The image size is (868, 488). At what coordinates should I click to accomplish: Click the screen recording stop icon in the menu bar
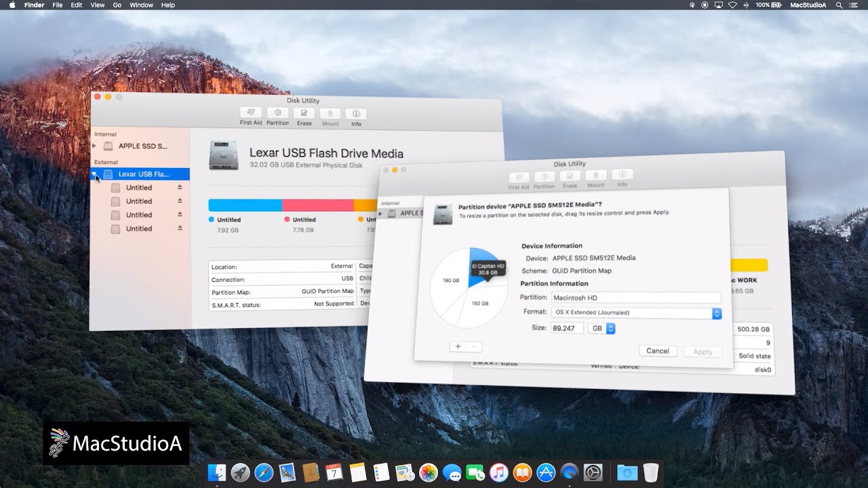(705, 5)
